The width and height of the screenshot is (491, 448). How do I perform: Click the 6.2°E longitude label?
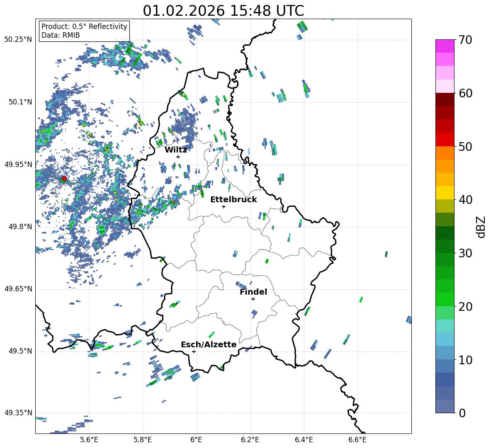coord(250,440)
